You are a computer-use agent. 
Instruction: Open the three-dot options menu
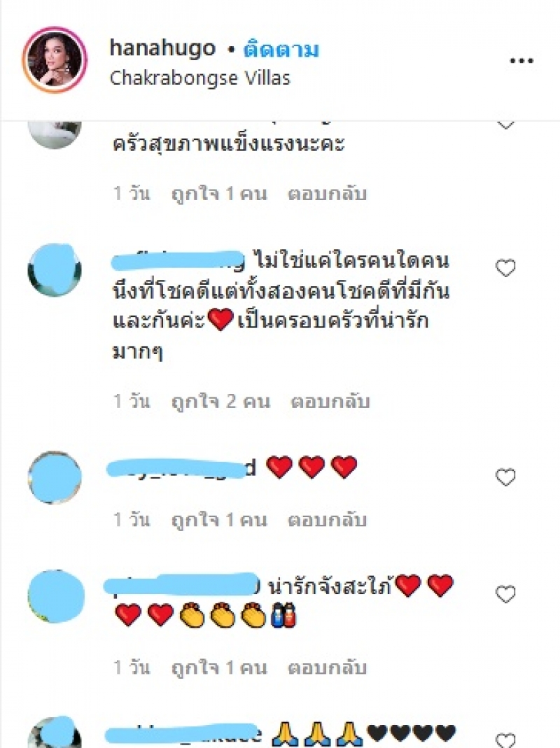click(x=521, y=61)
